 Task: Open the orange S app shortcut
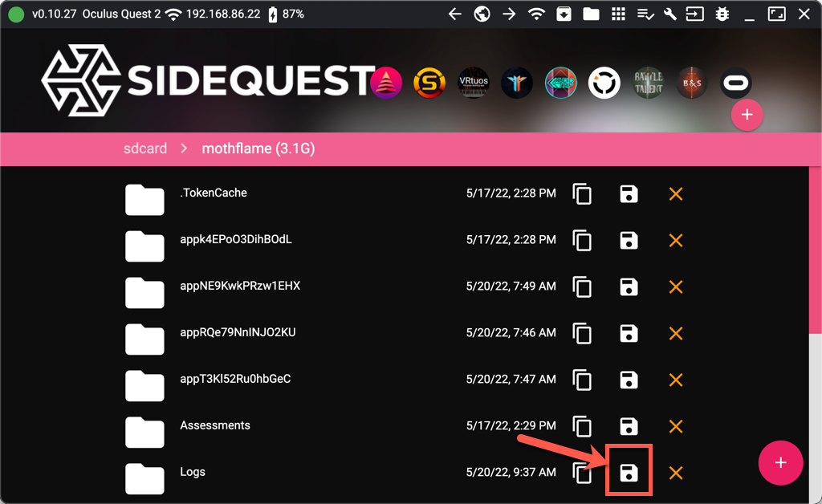point(429,83)
